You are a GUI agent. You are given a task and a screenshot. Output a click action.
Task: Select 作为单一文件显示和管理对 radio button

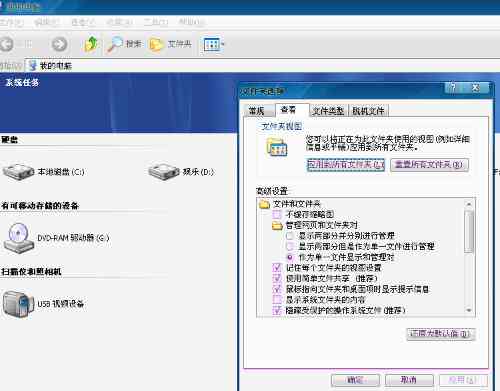tap(290, 257)
